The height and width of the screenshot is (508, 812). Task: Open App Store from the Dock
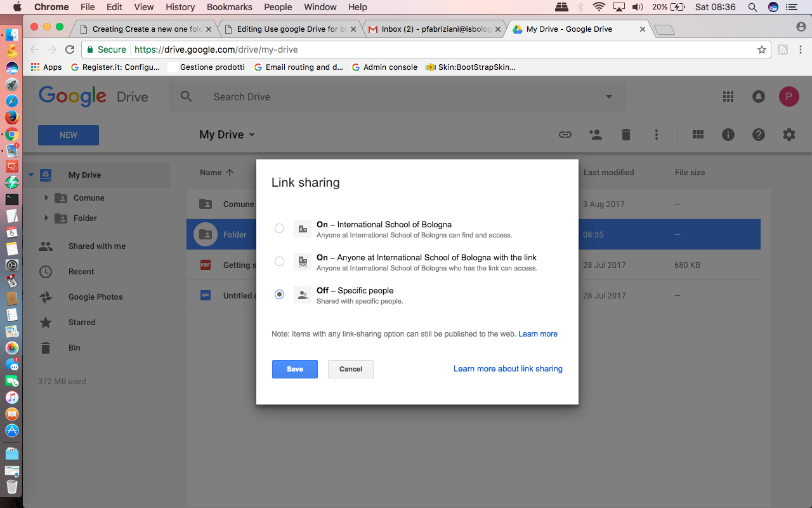[x=11, y=431]
